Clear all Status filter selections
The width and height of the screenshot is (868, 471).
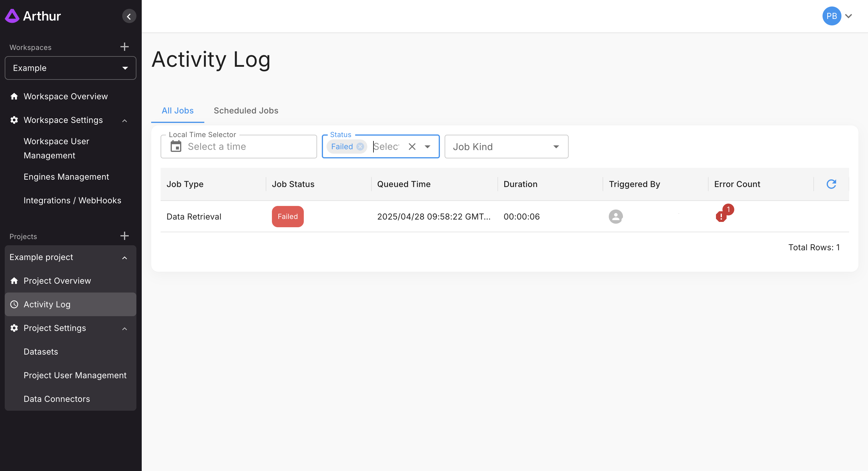412,147
